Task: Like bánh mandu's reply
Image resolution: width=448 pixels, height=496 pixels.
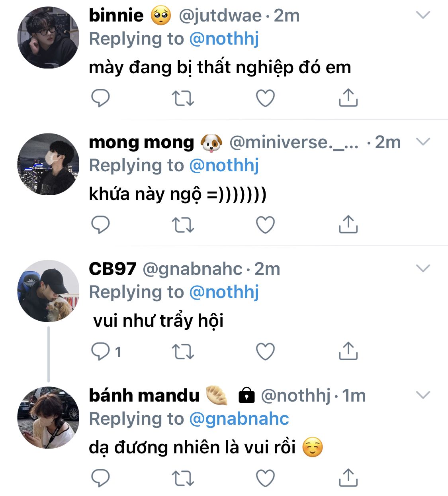Action: coord(265,478)
